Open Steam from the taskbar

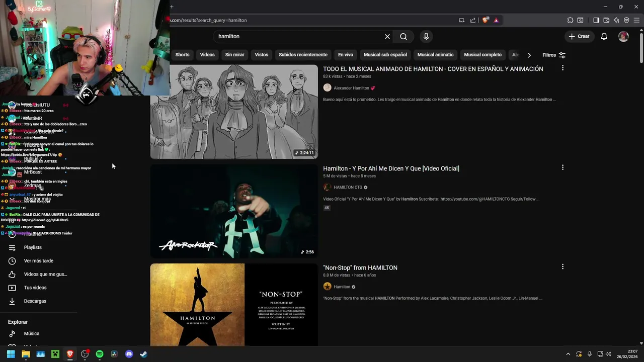coord(143,354)
